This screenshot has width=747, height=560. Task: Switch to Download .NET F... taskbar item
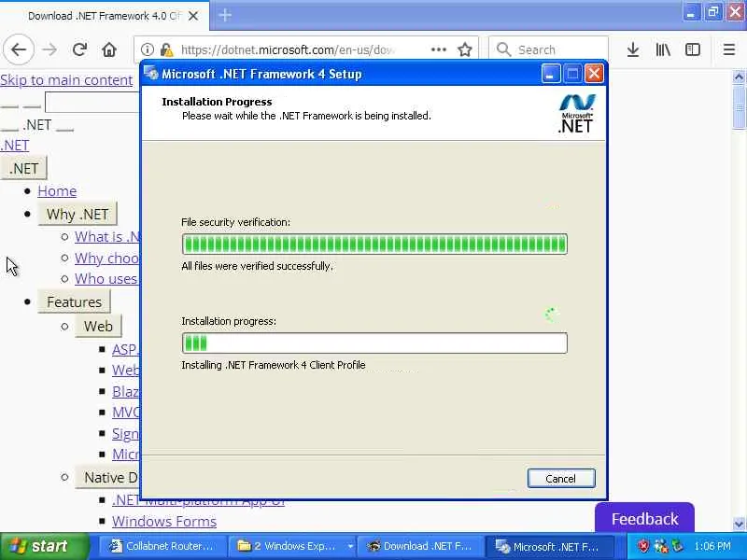pyautogui.click(x=420, y=546)
